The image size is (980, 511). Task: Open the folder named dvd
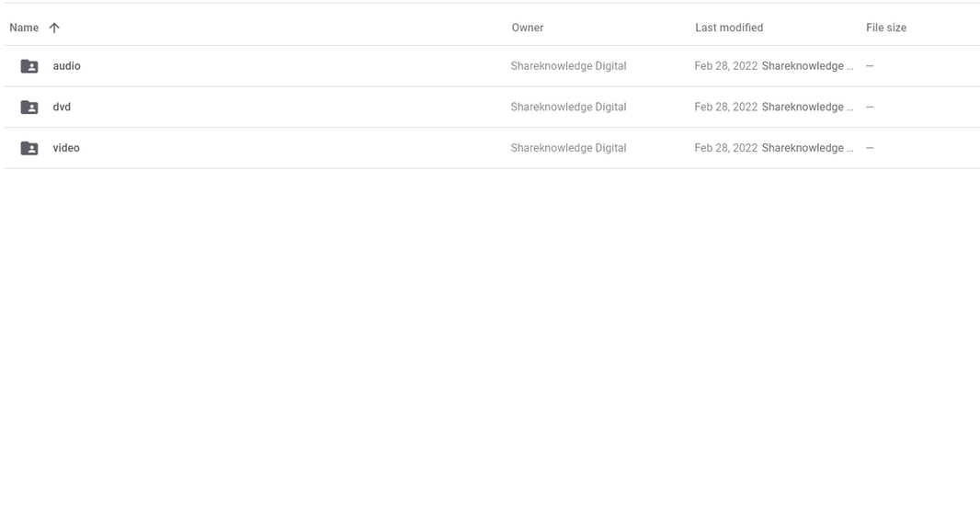tap(62, 108)
